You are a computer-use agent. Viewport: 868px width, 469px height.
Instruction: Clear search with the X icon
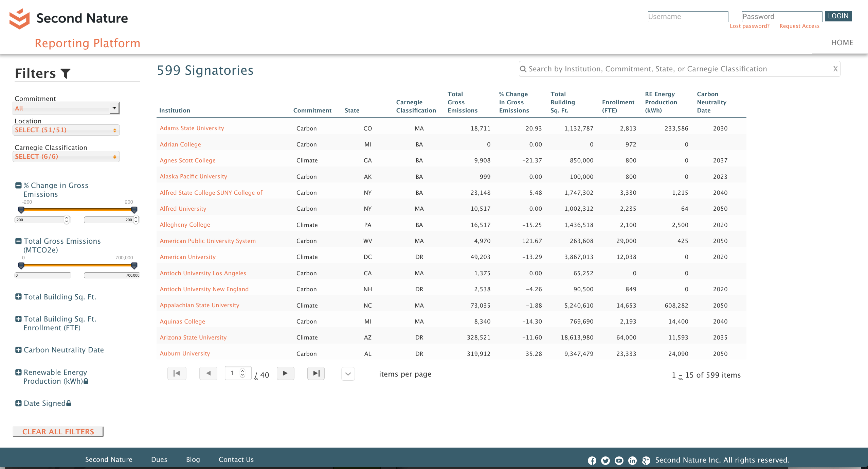click(x=835, y=69)
